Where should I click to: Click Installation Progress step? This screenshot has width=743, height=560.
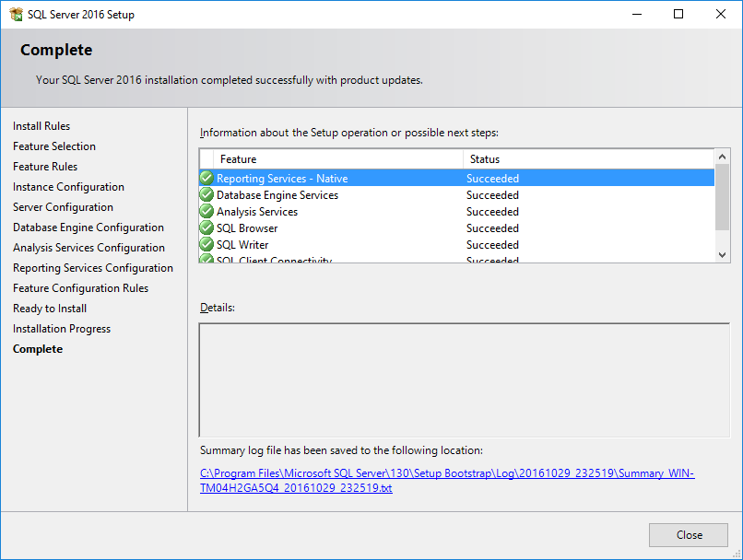tap(62, 329)
